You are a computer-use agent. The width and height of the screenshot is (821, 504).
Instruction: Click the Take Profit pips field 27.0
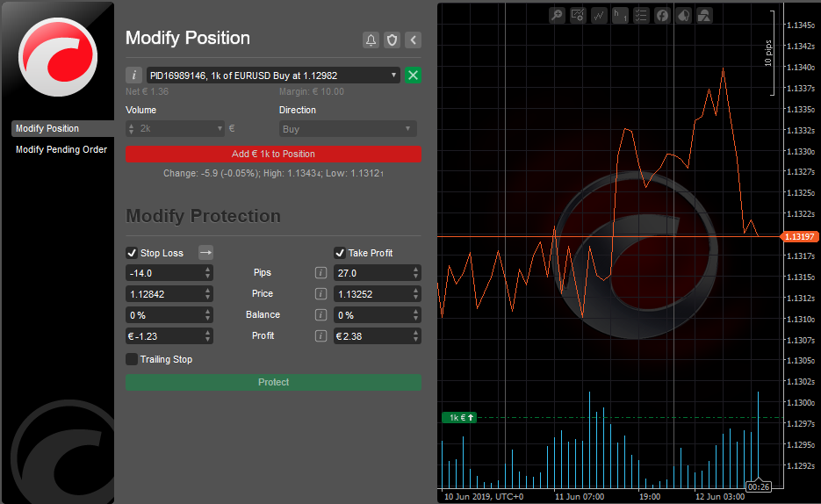(x=378, y=273)
